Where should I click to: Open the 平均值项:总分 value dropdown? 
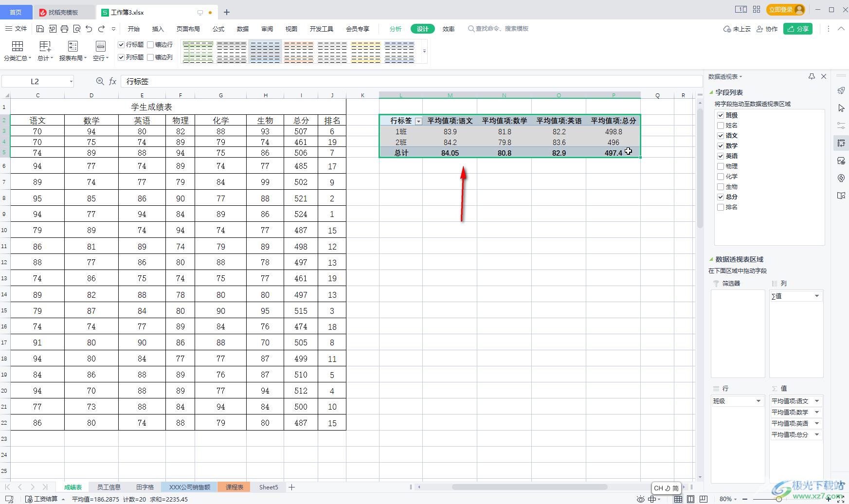pyautogui.click(x=817, y=434)
